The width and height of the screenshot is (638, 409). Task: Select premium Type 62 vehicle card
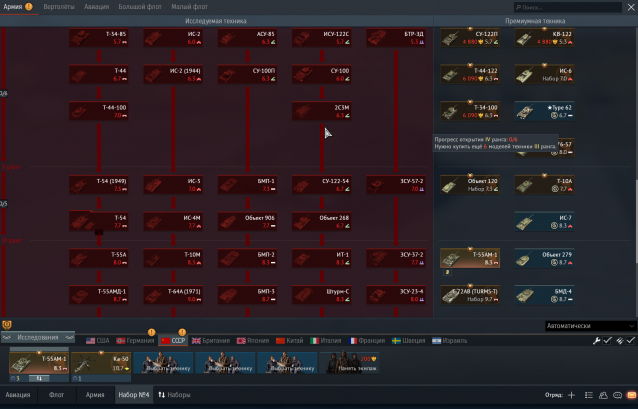tap(544, 111)
